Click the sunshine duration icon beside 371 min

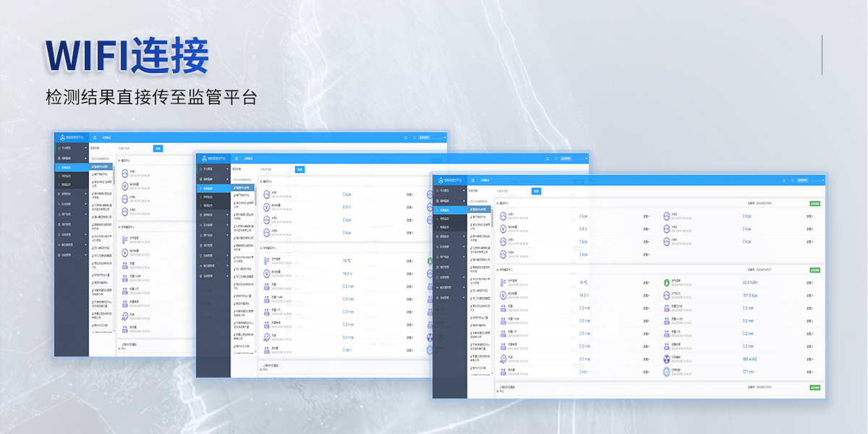[667, 371]
